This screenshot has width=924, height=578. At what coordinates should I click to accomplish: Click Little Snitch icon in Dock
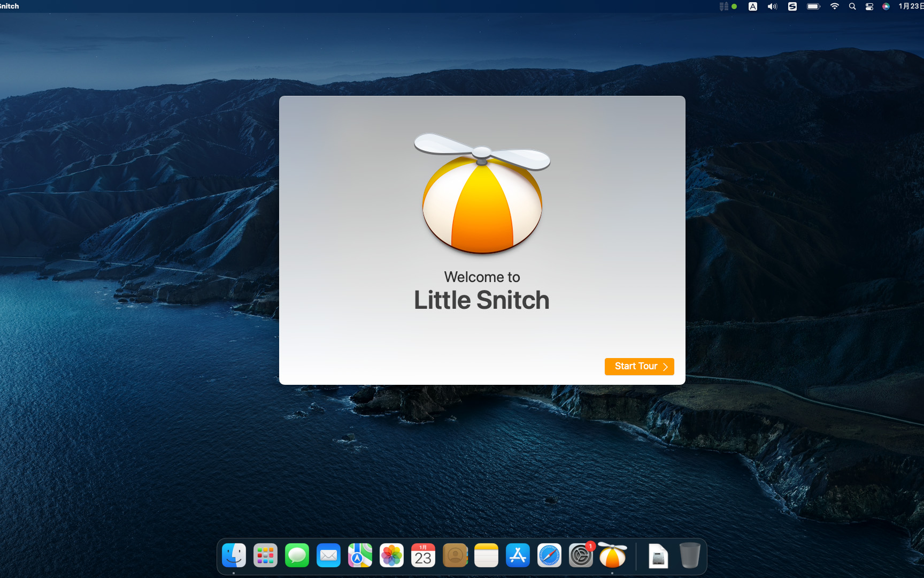[612, 556]
